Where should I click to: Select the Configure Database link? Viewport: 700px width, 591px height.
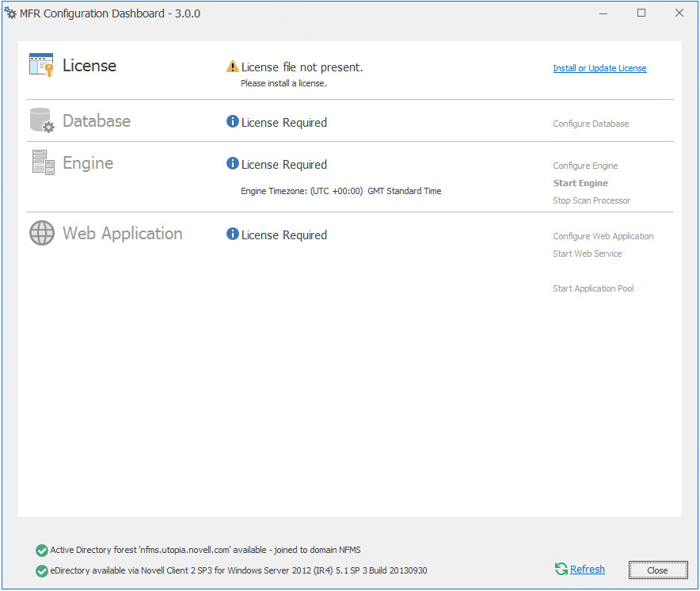(x=591, y=124)
